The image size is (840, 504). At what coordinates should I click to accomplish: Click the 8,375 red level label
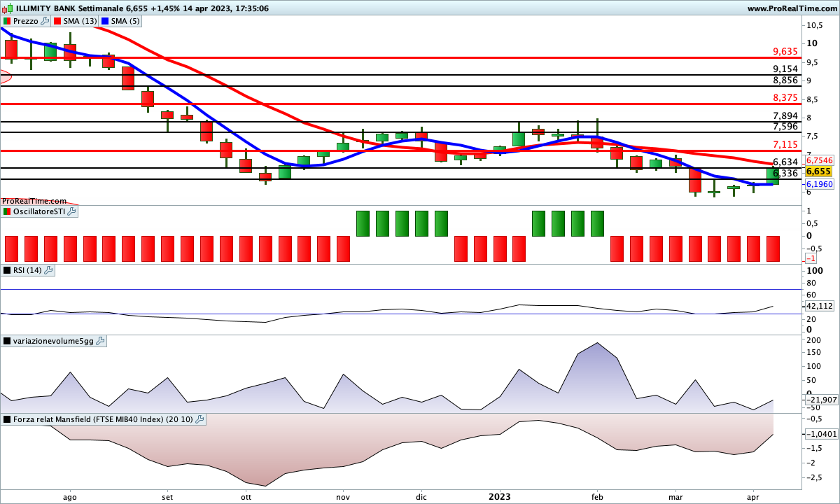tap(785, 97)
